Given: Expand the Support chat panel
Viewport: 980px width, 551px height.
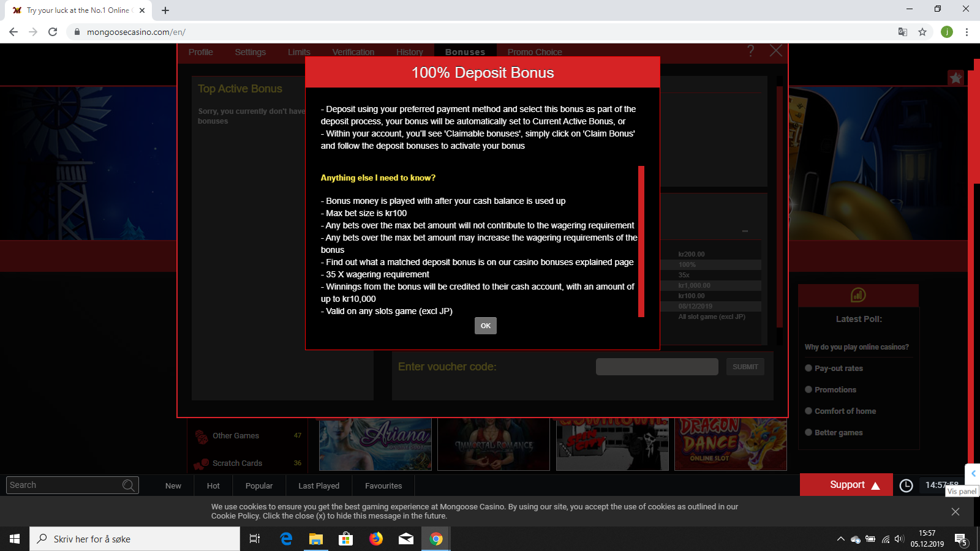Looking at the screenshot, I should coord(846,485).
